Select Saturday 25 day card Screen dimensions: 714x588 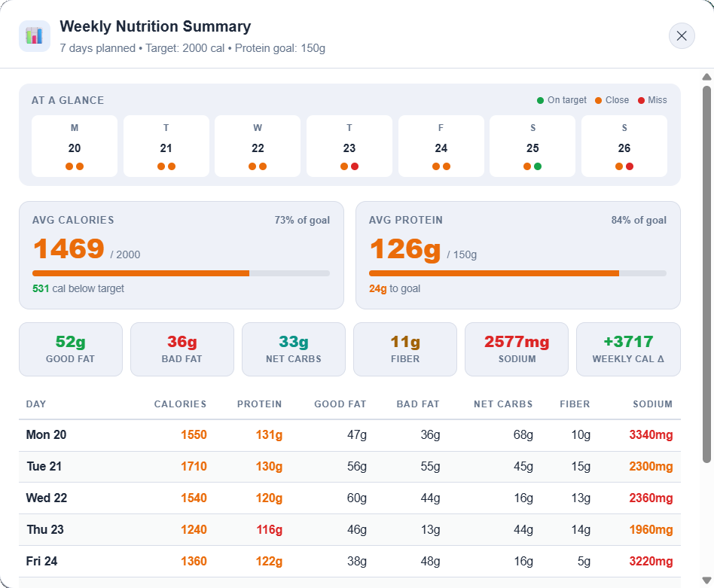532,146
